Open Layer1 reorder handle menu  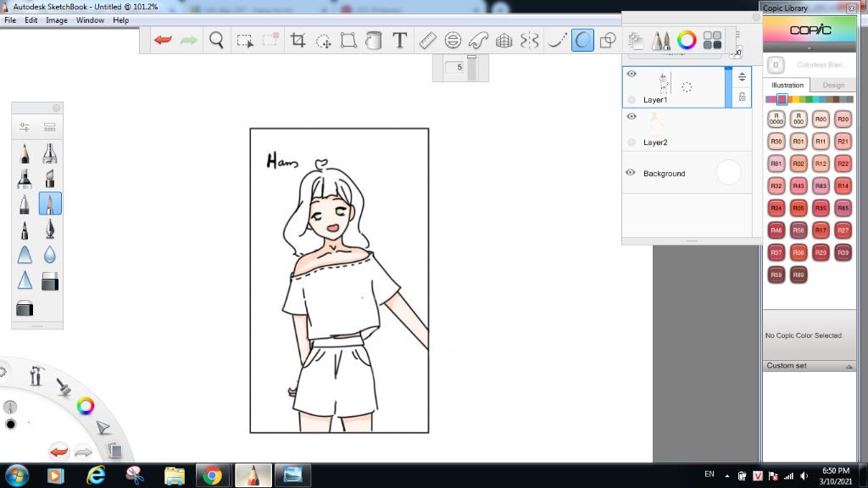point(742,77)
